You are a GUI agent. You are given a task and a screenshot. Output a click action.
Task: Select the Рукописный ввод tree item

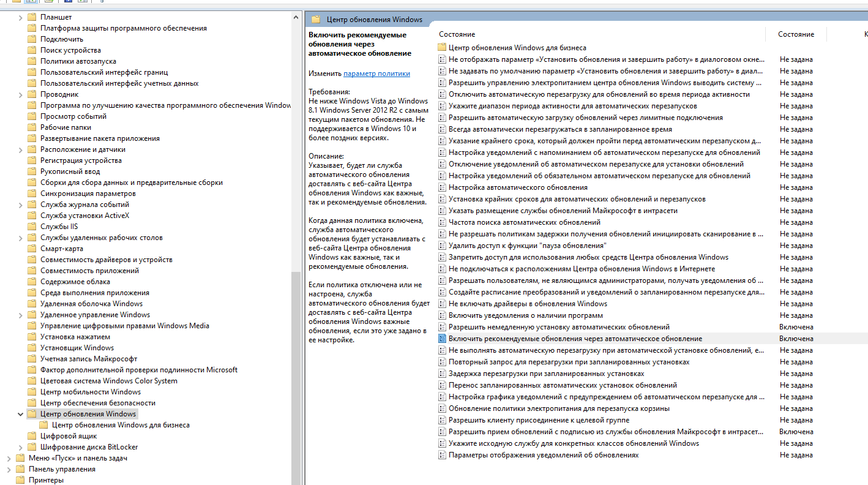70,171
